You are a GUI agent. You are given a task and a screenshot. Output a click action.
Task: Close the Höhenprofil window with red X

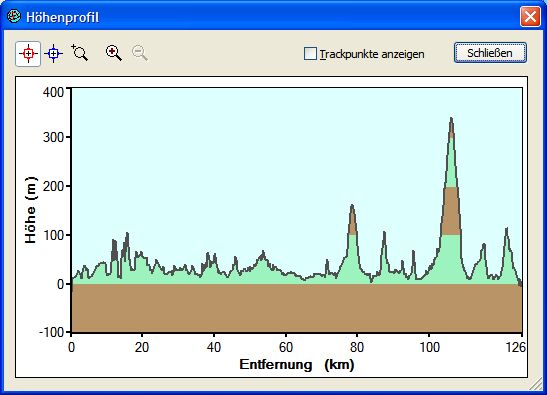530,16
